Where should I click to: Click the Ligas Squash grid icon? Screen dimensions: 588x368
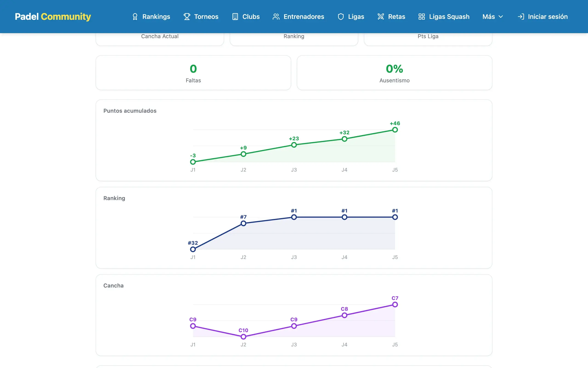[421, 17]
